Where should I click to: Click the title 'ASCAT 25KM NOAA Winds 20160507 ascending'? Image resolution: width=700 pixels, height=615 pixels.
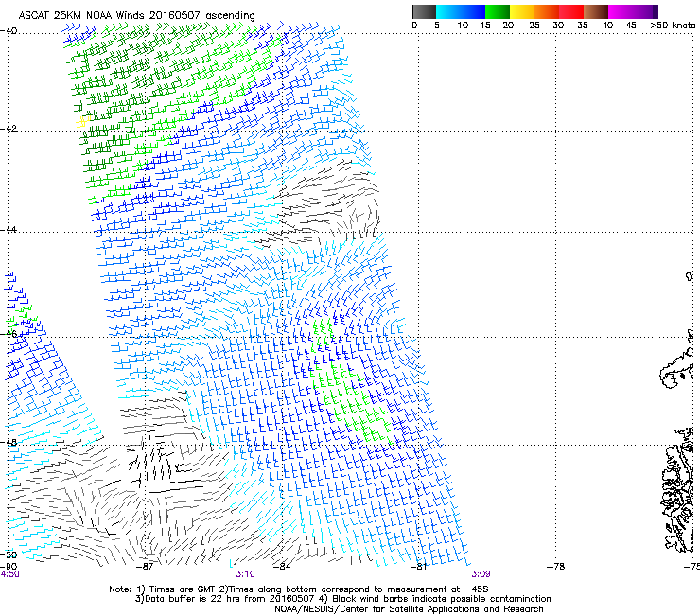pyautogui.click(x=136, y=15)
